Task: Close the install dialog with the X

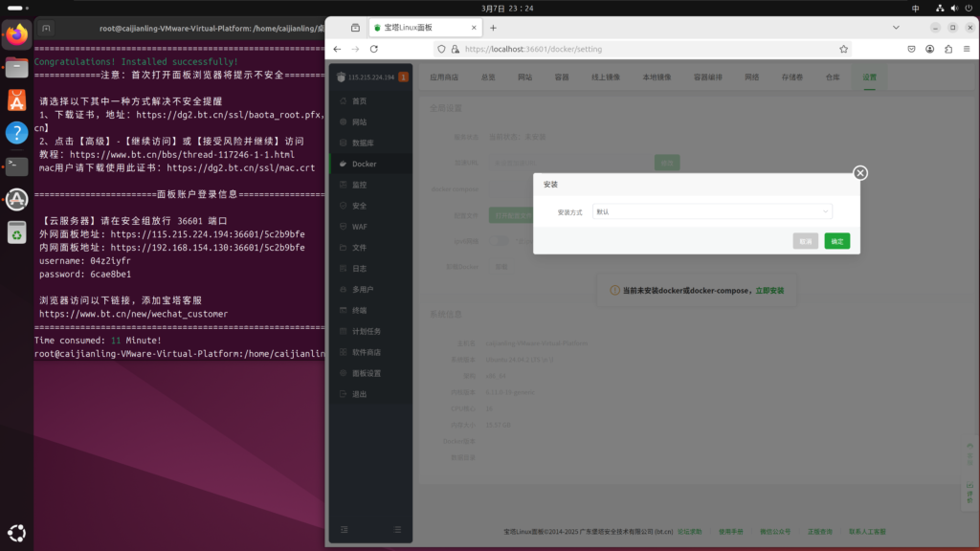Action: 860,173
